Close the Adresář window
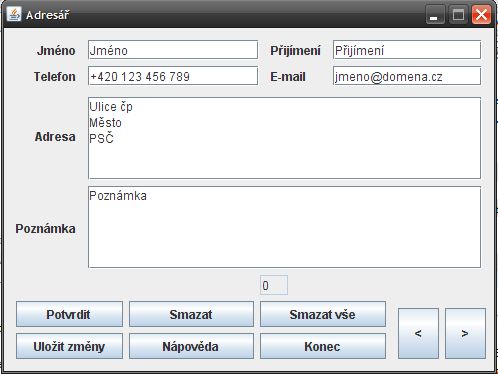 point(481,15)
